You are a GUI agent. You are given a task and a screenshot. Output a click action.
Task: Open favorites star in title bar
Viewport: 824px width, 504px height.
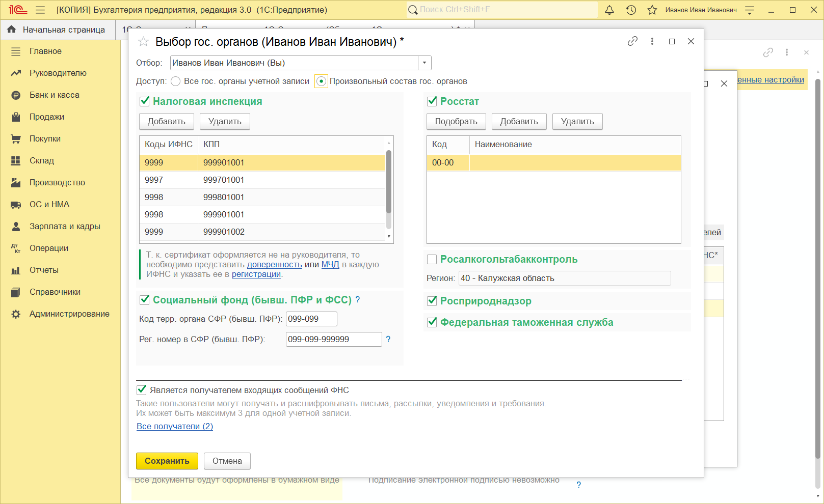(652, 10)
